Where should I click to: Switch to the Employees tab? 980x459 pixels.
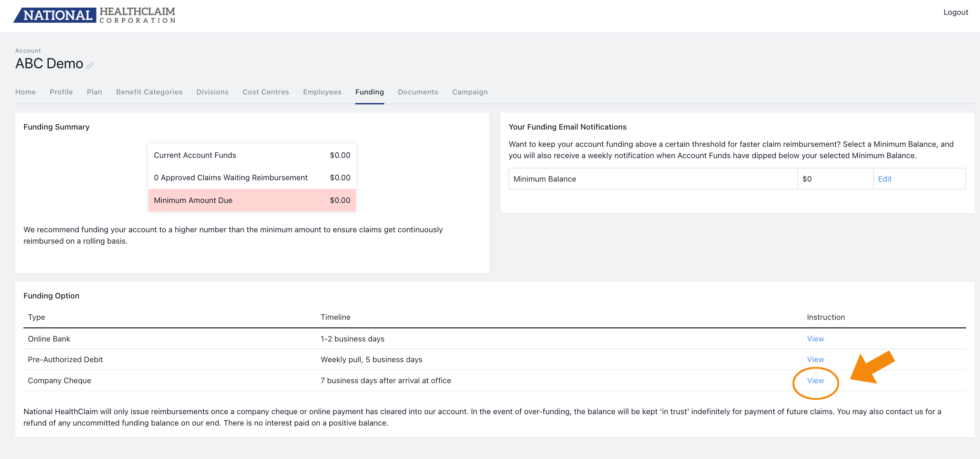322,92
